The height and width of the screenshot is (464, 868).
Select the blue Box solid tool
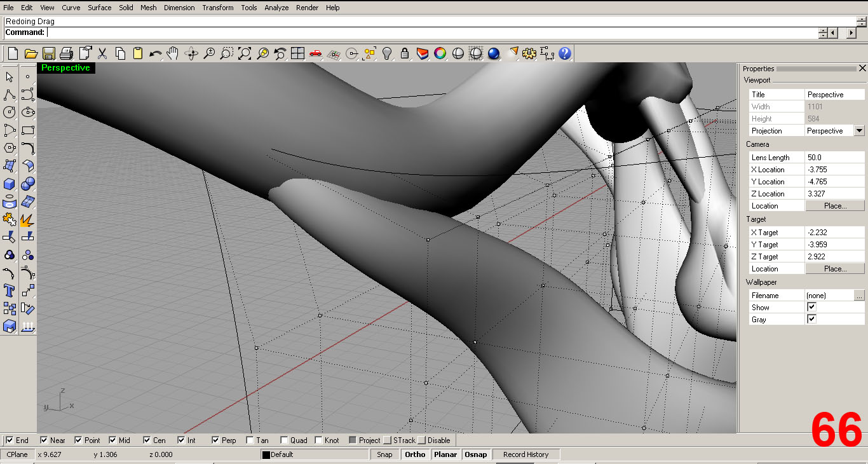10,184
